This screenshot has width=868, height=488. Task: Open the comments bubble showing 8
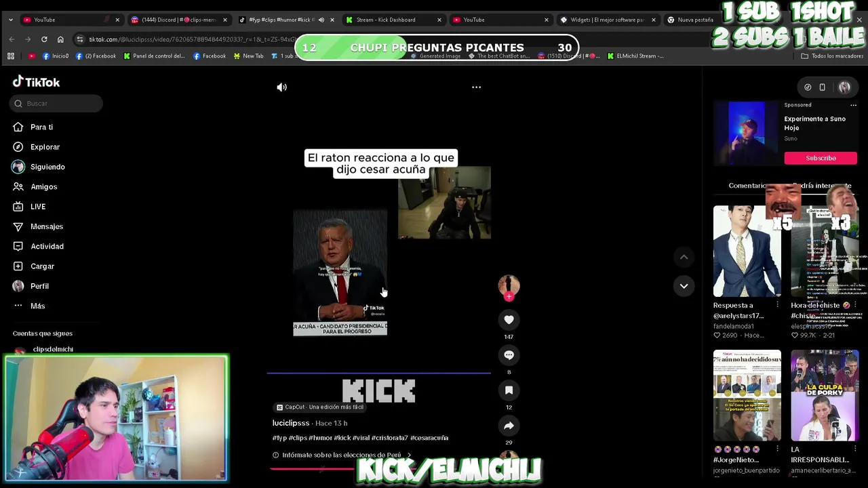pyautogui.click(x=509, y=355)
